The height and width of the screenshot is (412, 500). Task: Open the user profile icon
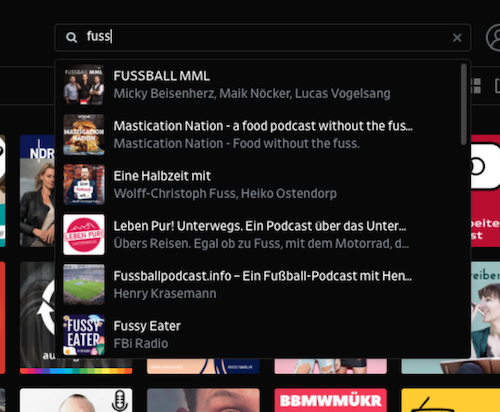494,37
